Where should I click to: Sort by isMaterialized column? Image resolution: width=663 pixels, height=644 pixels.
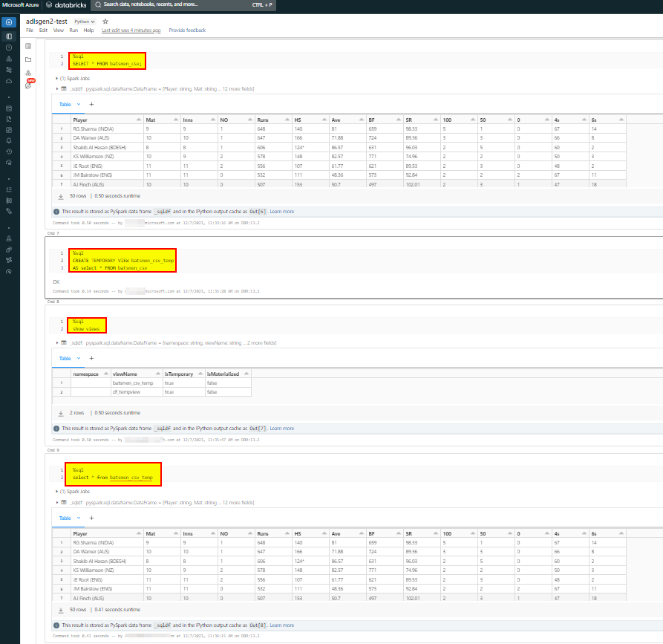click(246, 374)
